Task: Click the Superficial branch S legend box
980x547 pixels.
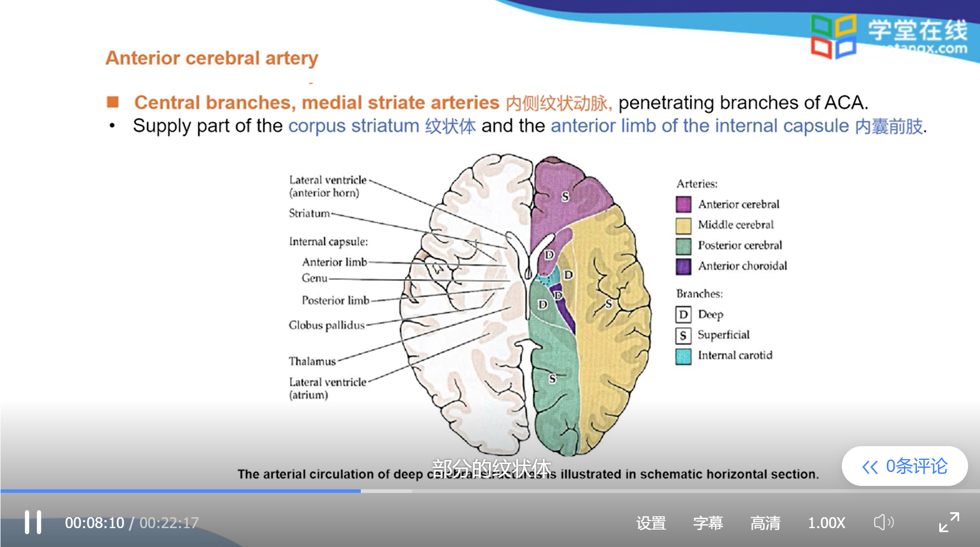Action: coord(683,335)
